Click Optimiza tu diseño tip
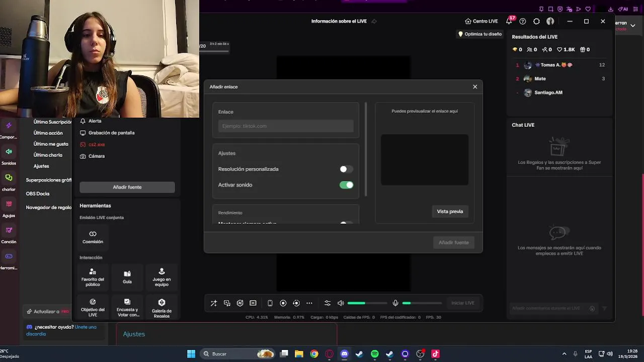This screenshot has height=362, width=644. (479, 34)
